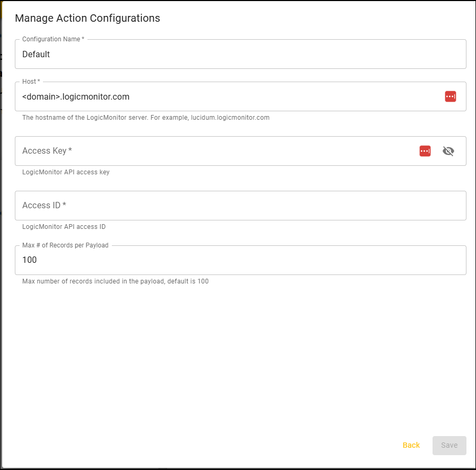Click the max records default helper text

(116, 281)
